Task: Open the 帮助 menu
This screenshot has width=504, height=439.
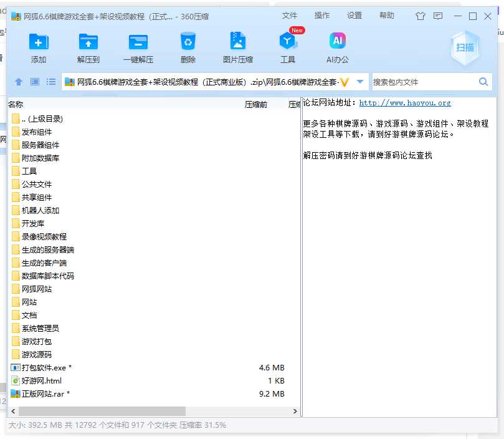Action: pyautogui.click(x=387, y=16)
